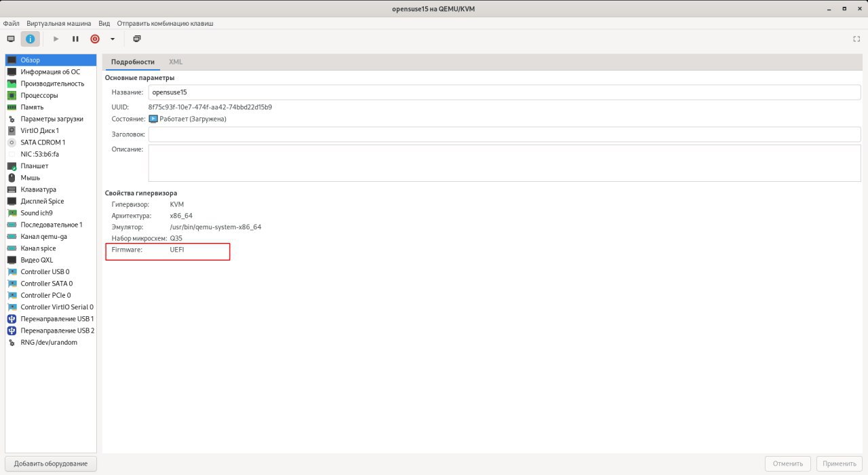Click emulator path /usr/bin/qemu-system-x86_64
This screenshot has height=475, width=868.
tap(216, 227)
